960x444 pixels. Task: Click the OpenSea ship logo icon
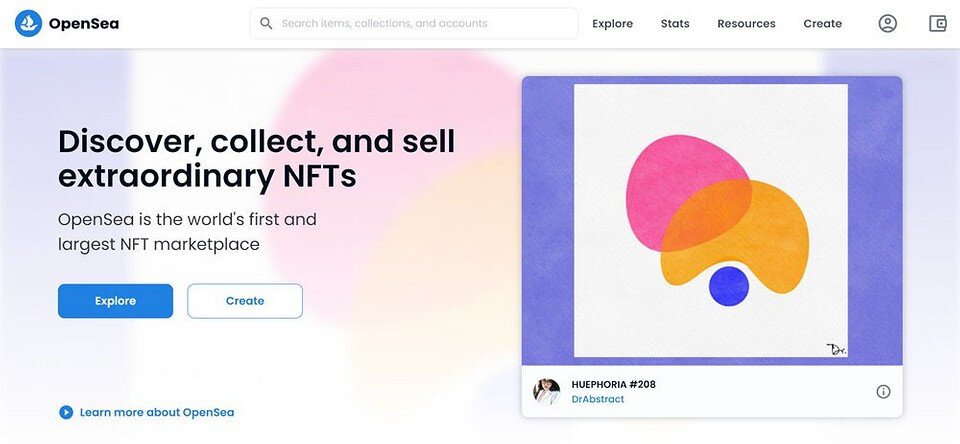pyautogui.click(x=28, y=23)
